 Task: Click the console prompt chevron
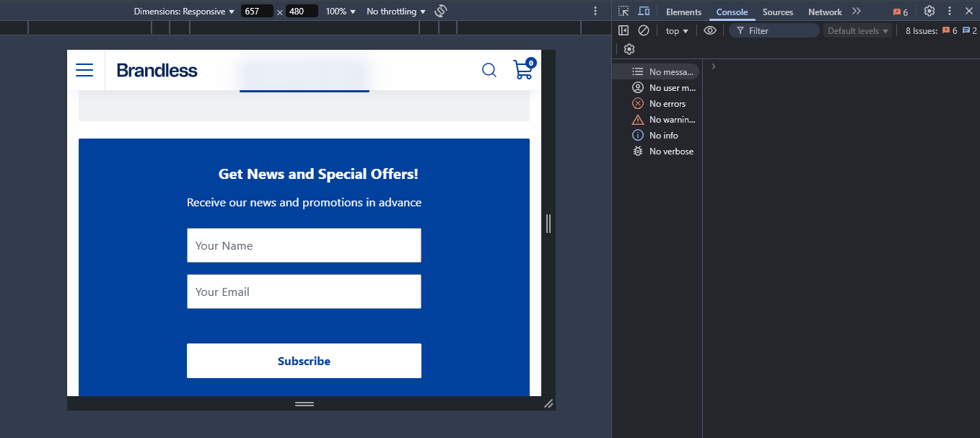[713, 66]
